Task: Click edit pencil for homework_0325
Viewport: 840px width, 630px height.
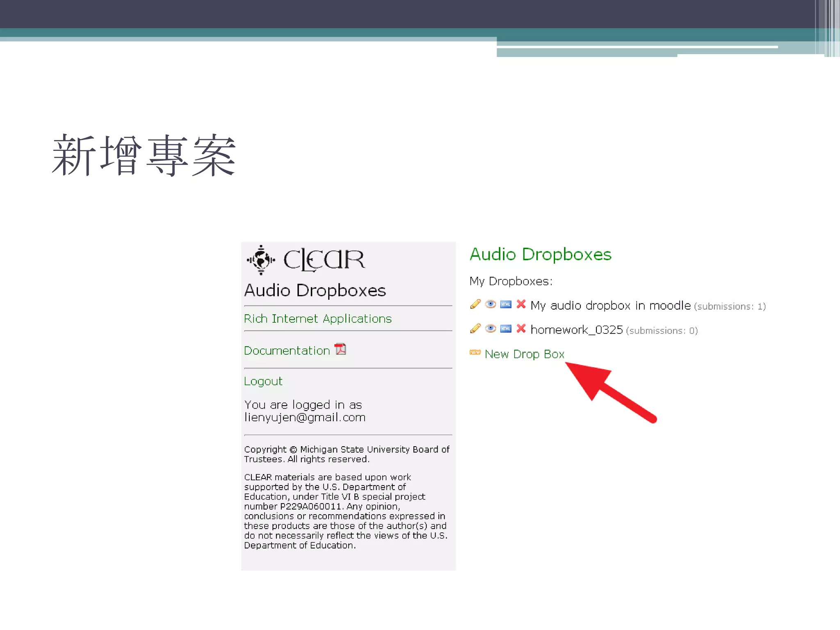Action: pos(475,329)
